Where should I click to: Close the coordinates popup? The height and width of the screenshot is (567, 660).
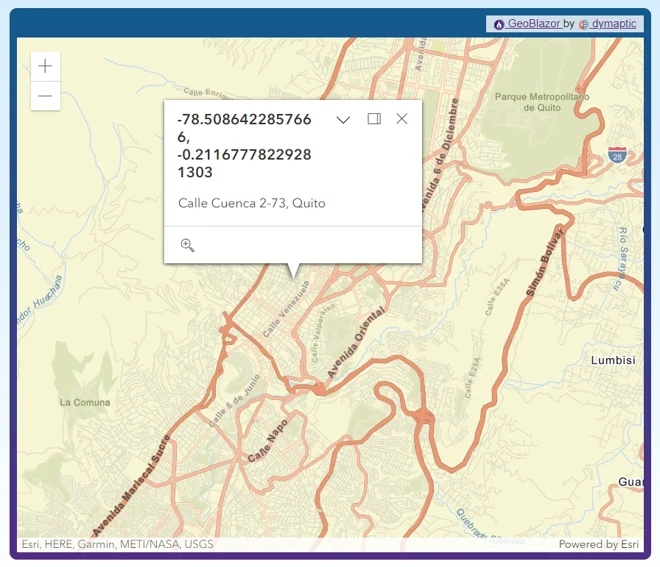[402, 119]
